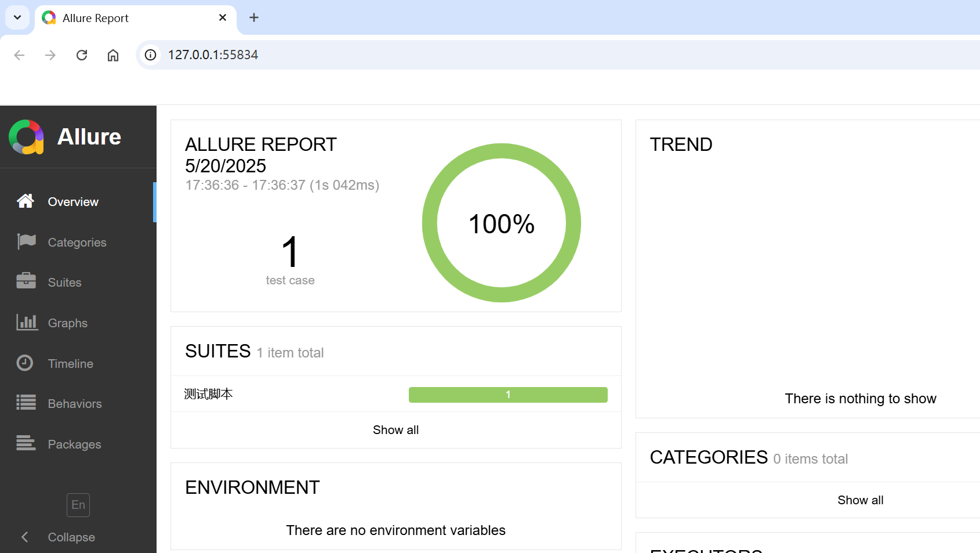The image size is (980, 553).
Task: Open the En language selector
Action: 78,505
